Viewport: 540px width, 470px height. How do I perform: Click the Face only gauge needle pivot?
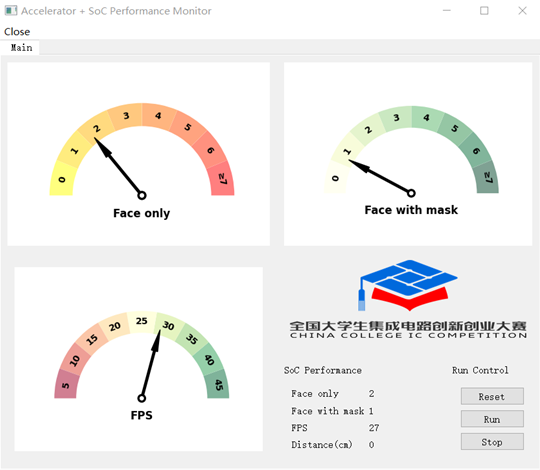[x=142, y=195]
